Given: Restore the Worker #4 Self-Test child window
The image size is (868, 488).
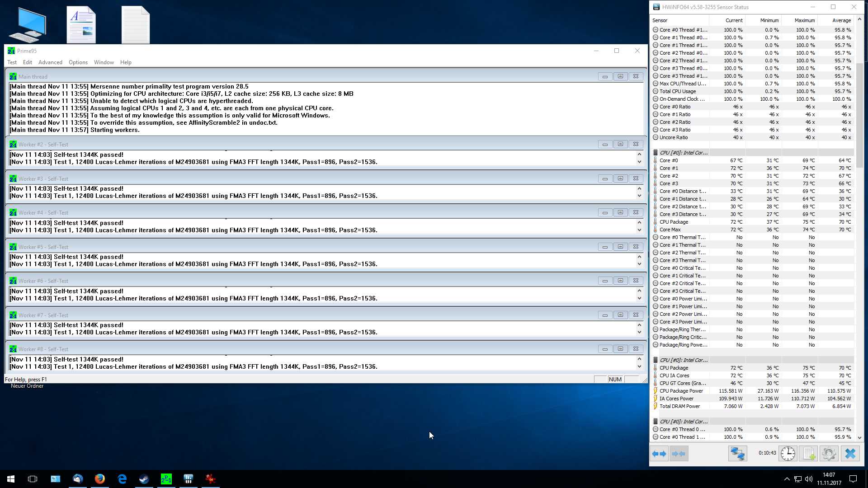Looking at the screenshot, I should coord(620,212).
